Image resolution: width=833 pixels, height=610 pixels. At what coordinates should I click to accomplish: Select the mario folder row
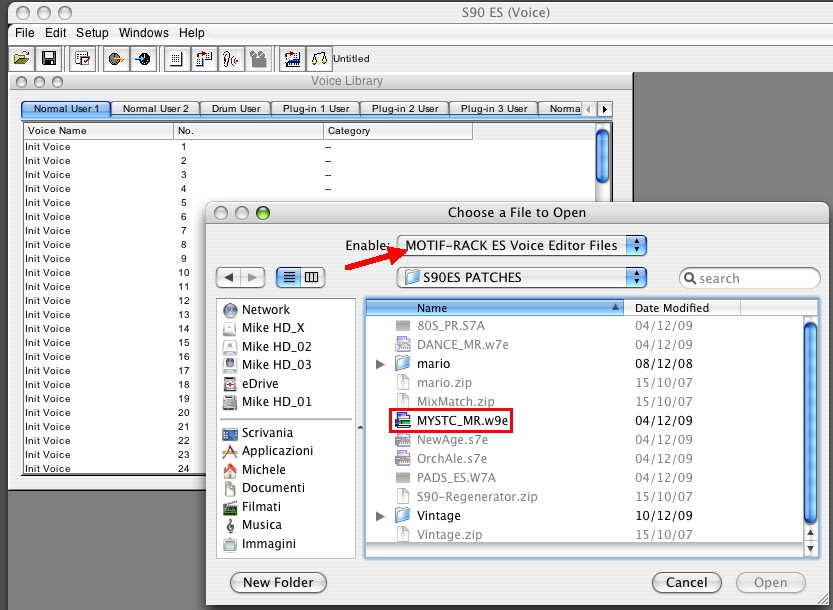click(584, 364)
